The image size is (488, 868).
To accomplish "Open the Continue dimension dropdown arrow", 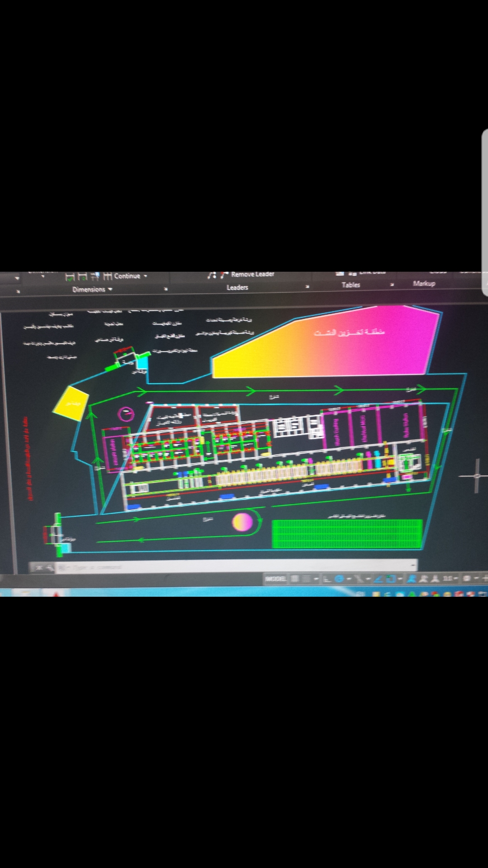I will (x=145, y=276).
